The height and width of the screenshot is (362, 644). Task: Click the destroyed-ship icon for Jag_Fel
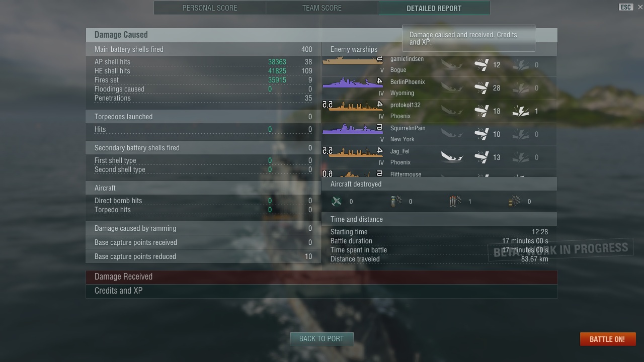tap(452, 157)
